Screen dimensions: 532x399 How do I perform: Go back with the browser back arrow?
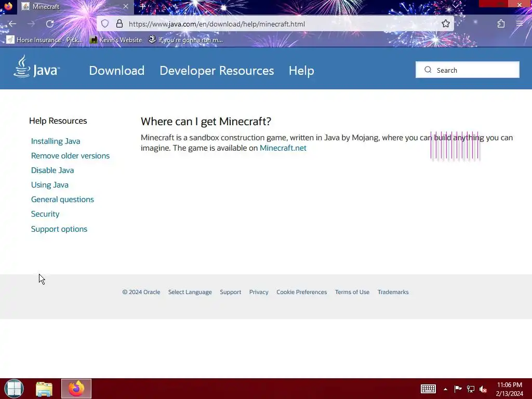click(x=12, y=24)
